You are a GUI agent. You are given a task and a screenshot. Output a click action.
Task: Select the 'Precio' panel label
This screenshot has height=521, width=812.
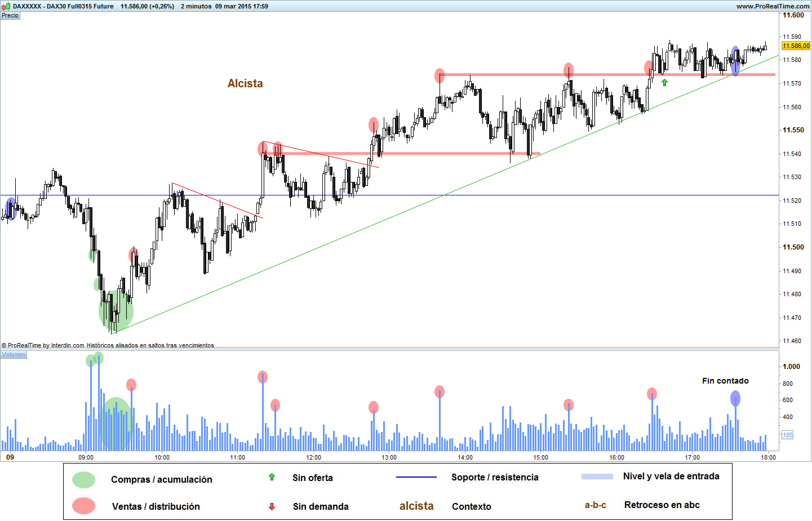[x=10, y=15]
